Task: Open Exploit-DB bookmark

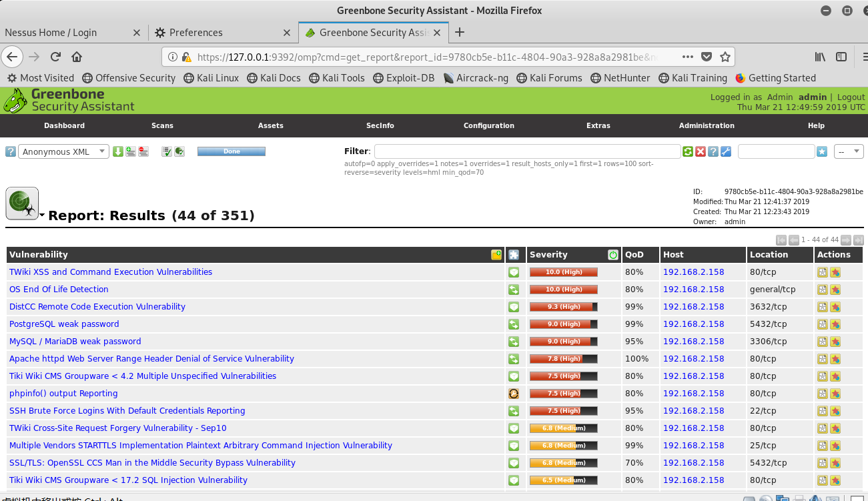Action: coord(404,77)
